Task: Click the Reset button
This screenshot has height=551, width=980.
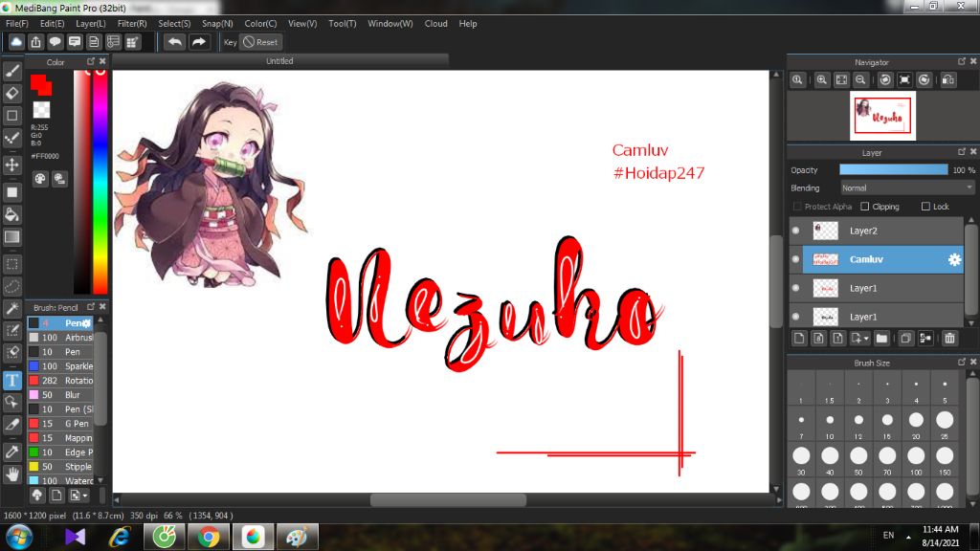Action: tap(261, 42)
